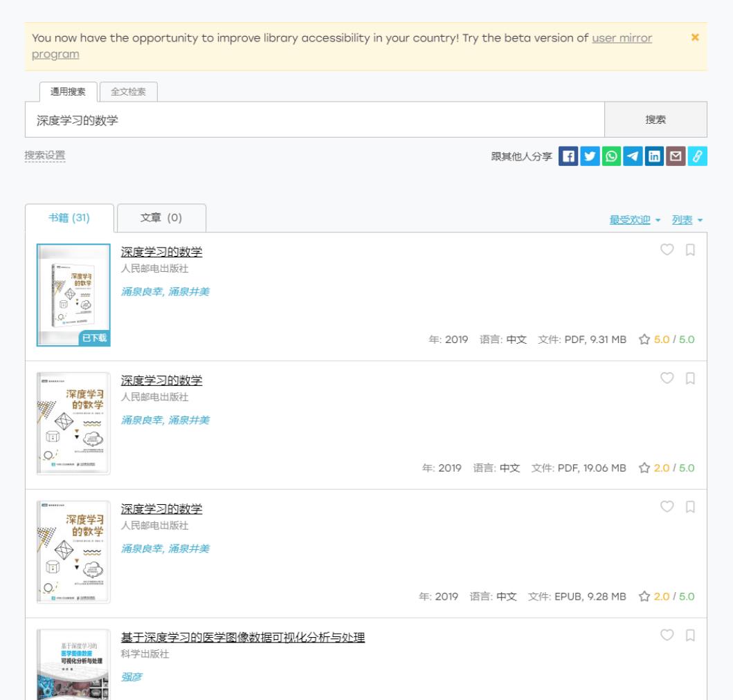This screenshot has height=700, width=733.
Task: Click the 跟其他人分享 label
Action: pos(522,156)
